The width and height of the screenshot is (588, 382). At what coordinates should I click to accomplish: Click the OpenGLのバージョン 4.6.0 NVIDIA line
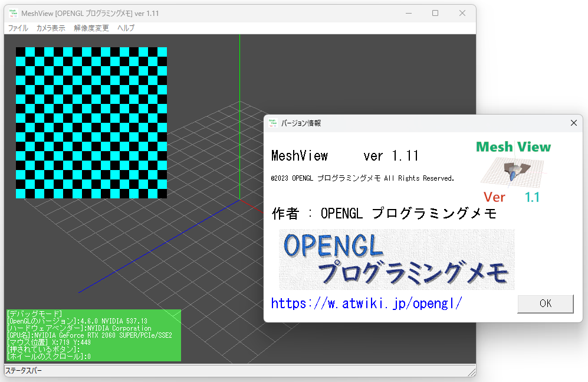tap(77, 321)
